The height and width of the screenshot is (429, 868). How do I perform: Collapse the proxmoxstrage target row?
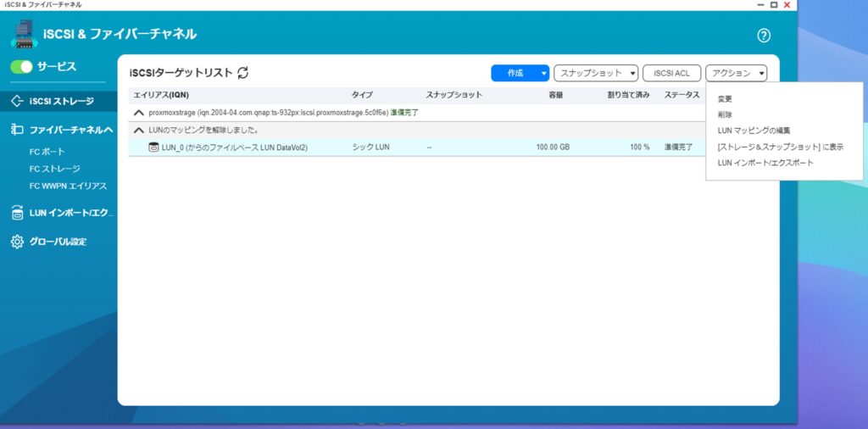coord(139,112)
